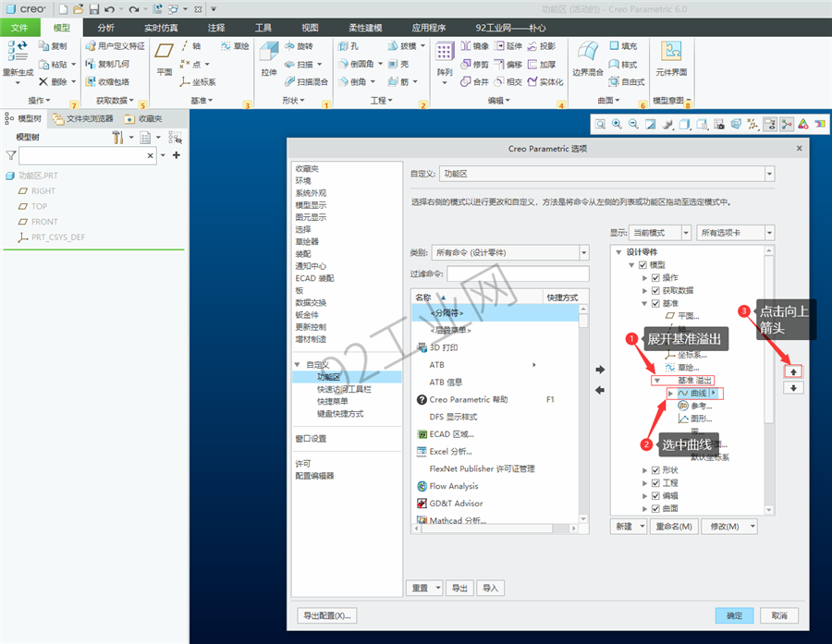Select the RIGHT plane in model tree

43,191
